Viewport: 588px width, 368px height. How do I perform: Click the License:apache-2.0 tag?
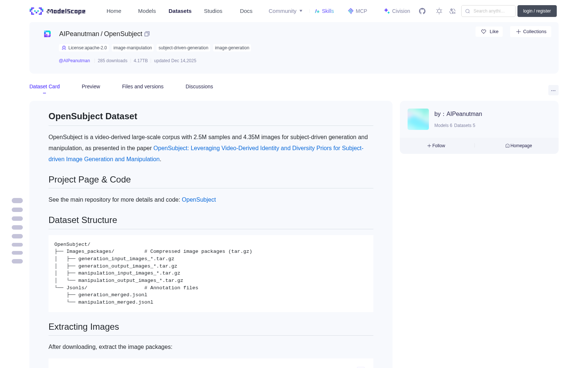pos(84,48)
